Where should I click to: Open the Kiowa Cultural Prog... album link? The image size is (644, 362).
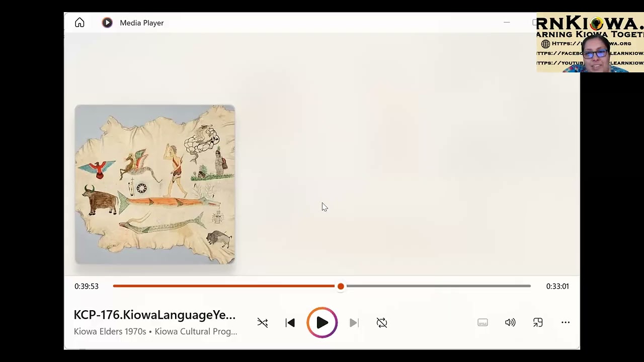click(x=196, y=332)
